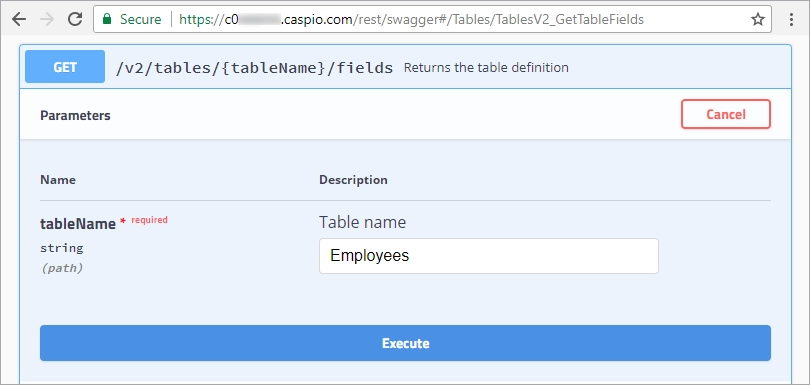Click the Parameters section header

pyautogui.click(x=75, y=115)
